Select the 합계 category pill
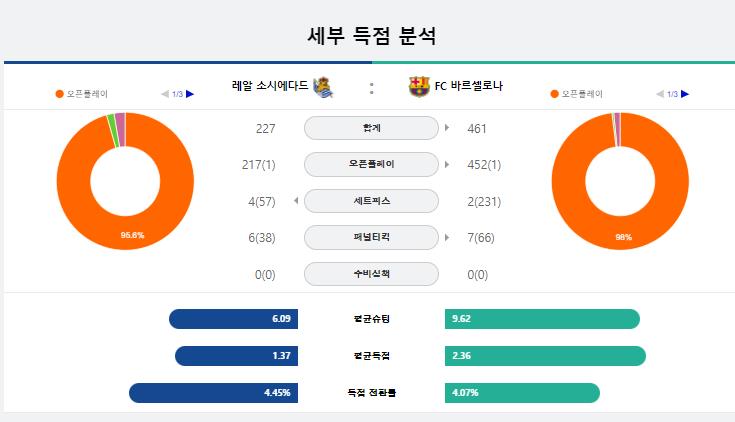Viewport: 735px width, 422px height. click(371, 128)
